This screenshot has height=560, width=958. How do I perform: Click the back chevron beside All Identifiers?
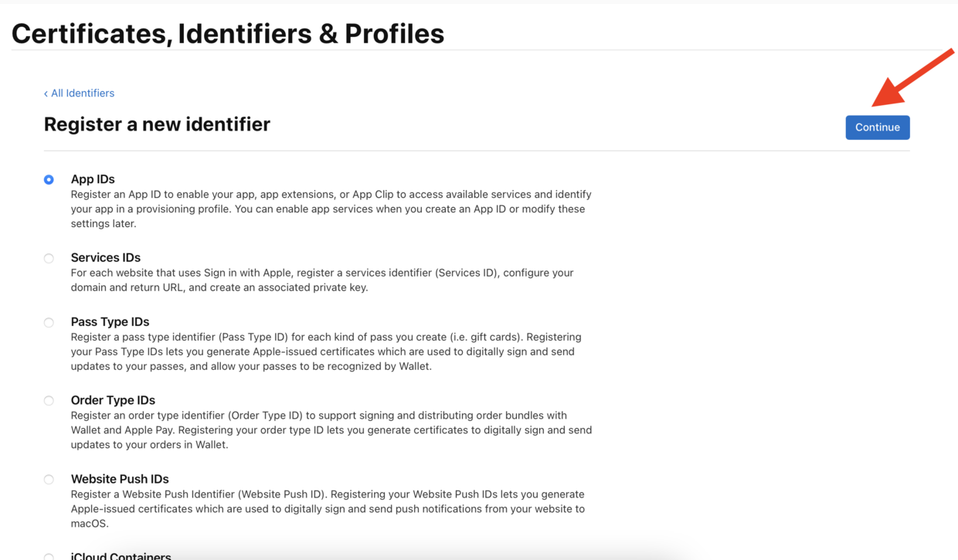46,93
